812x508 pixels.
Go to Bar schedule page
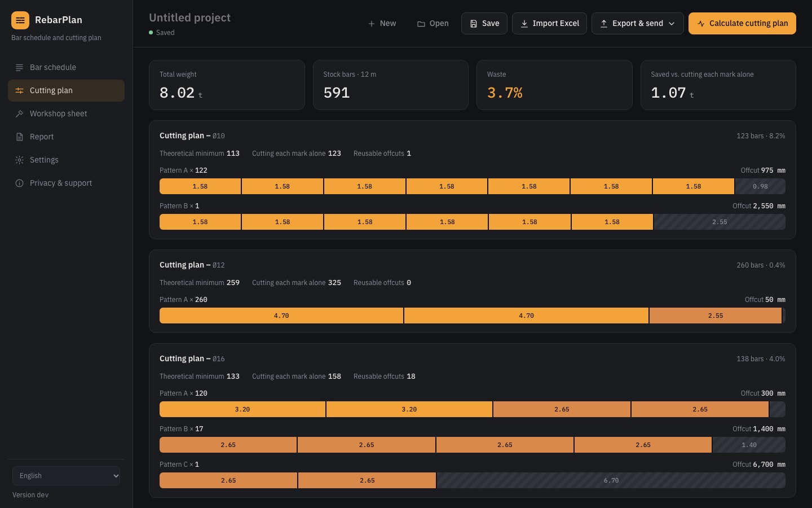point(66,68)
